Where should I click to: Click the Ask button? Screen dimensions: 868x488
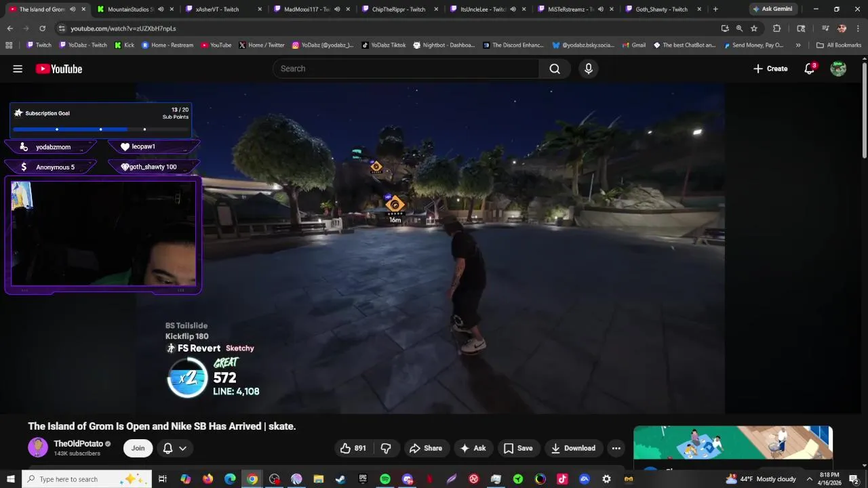click(473, 448)
